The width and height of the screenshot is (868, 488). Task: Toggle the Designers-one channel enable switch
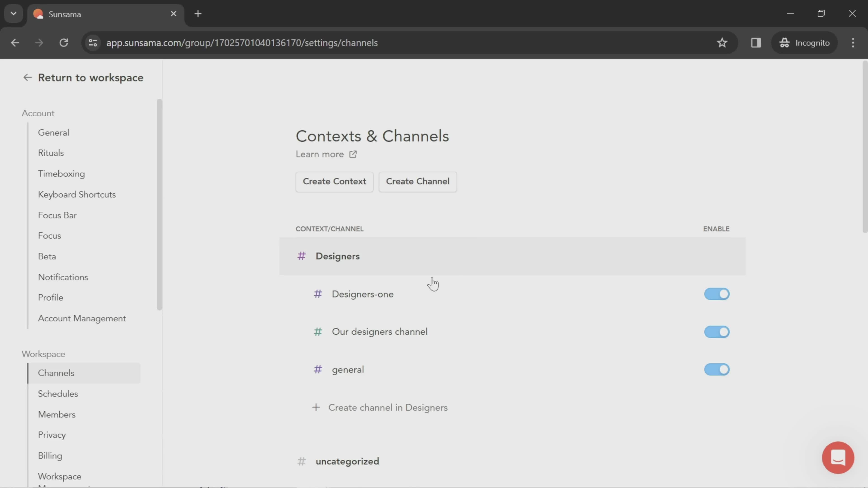(717, 294)
